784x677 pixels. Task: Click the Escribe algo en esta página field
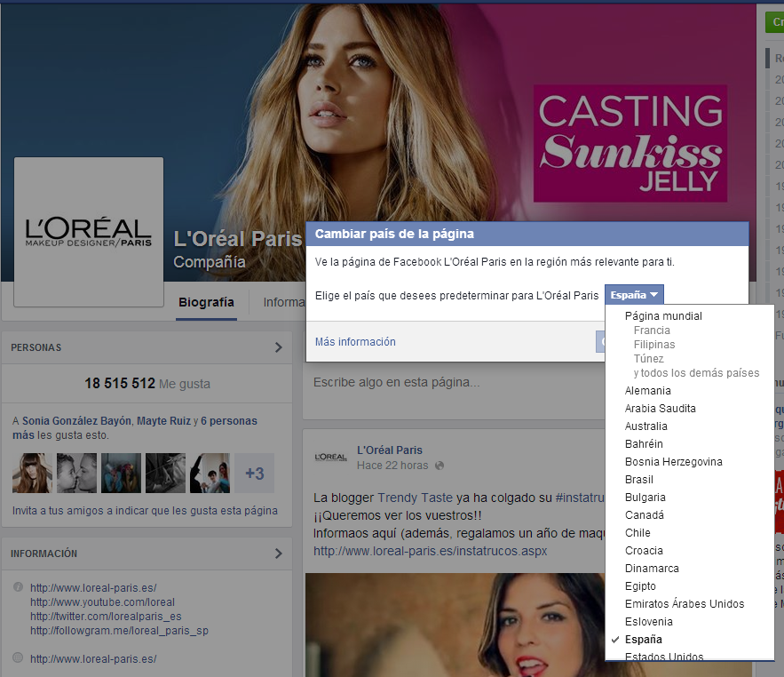coord(396,383)
